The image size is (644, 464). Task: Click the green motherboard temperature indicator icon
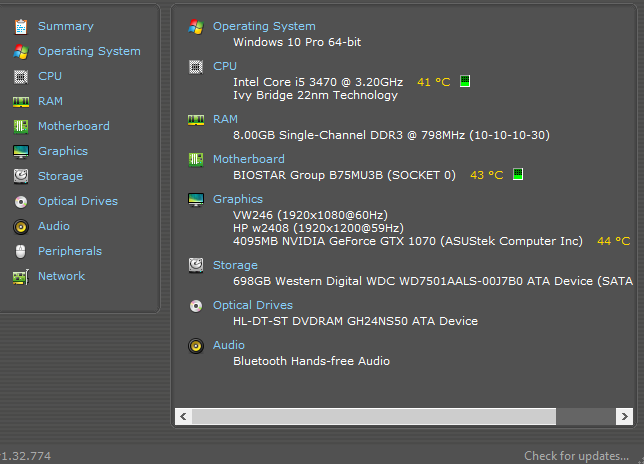[518, 174]
